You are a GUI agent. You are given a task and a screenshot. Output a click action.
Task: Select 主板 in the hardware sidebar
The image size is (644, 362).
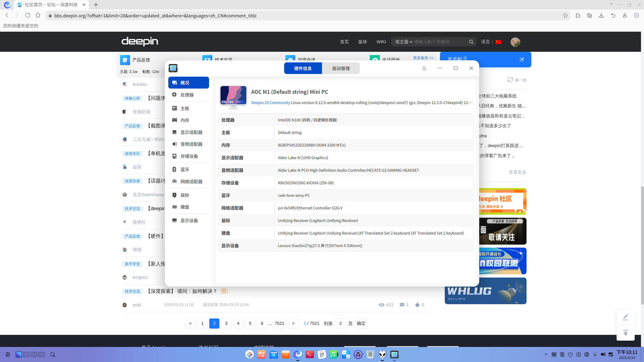click(x=188, y=108)
